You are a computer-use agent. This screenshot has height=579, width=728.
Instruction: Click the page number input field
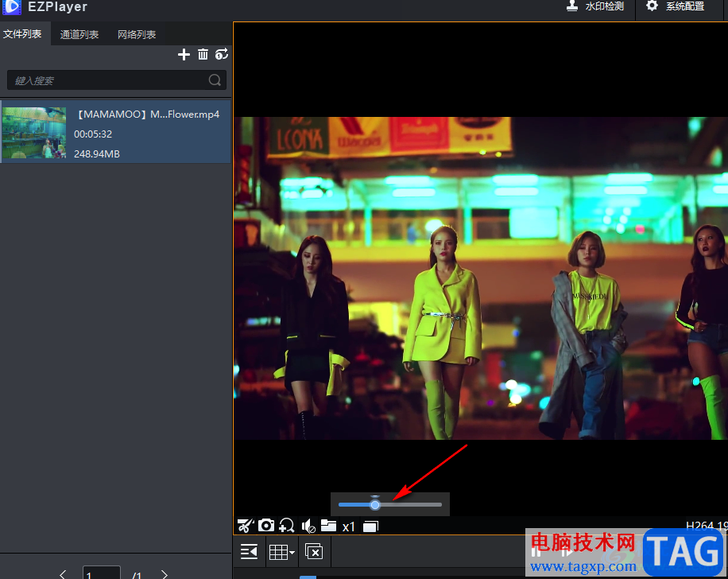(x=102, y=573)
